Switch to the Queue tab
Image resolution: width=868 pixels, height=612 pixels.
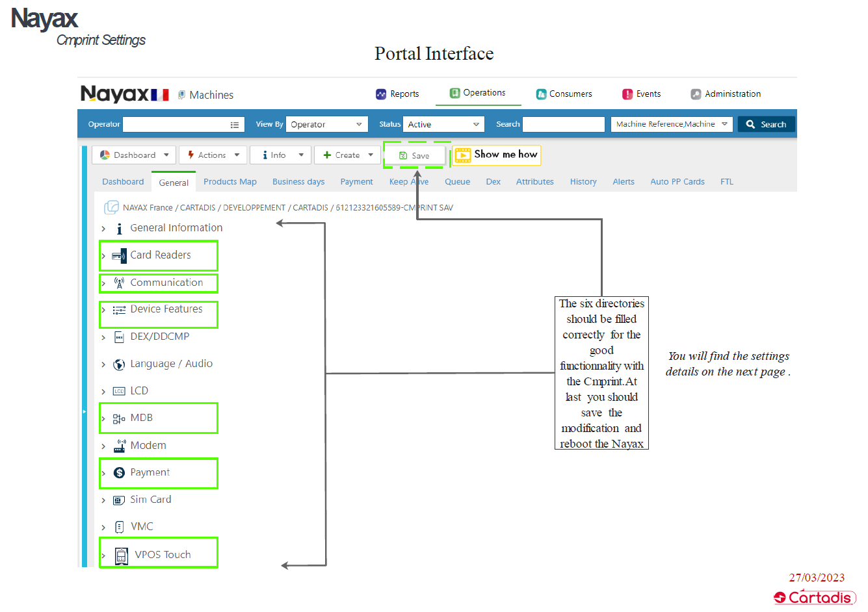457,182
